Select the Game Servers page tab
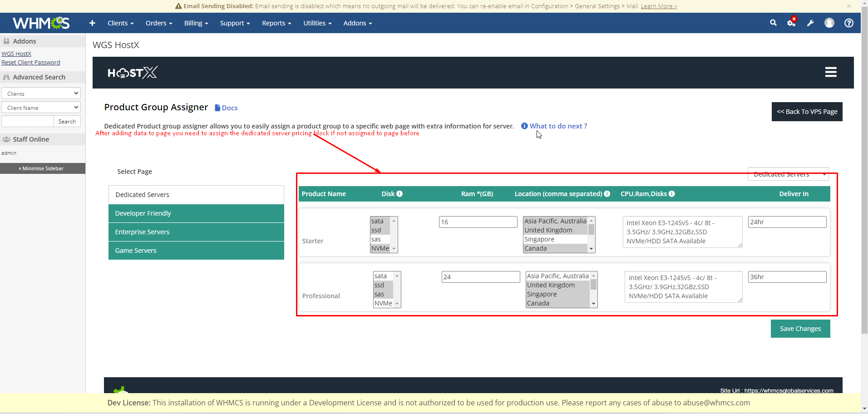The image size is (868, 414). point(196,251)
